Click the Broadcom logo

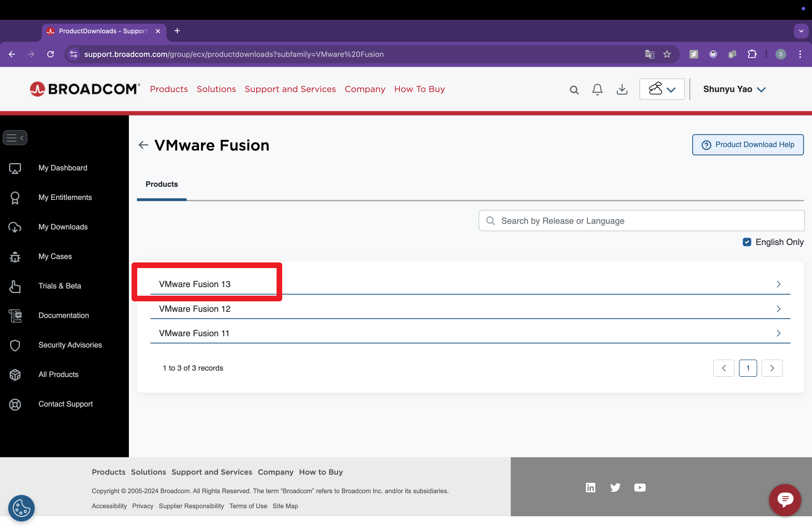[85, 89]
